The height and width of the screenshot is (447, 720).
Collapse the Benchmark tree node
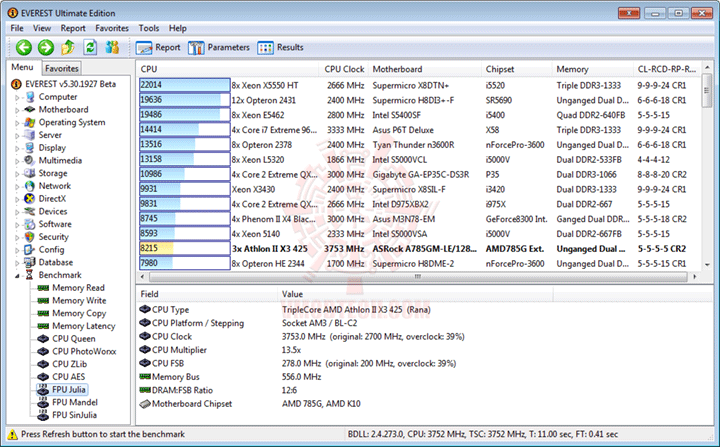17,276
